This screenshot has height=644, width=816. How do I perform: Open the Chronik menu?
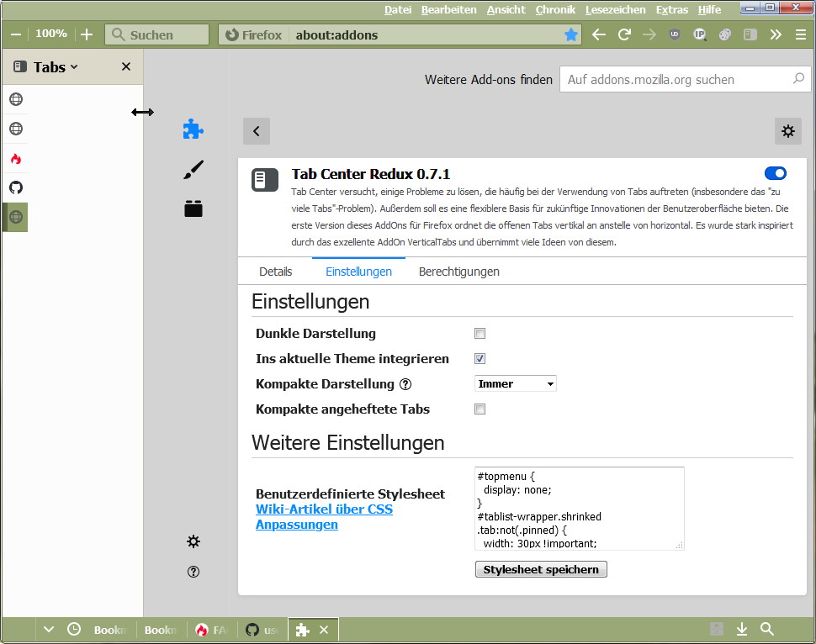[555, 10]
